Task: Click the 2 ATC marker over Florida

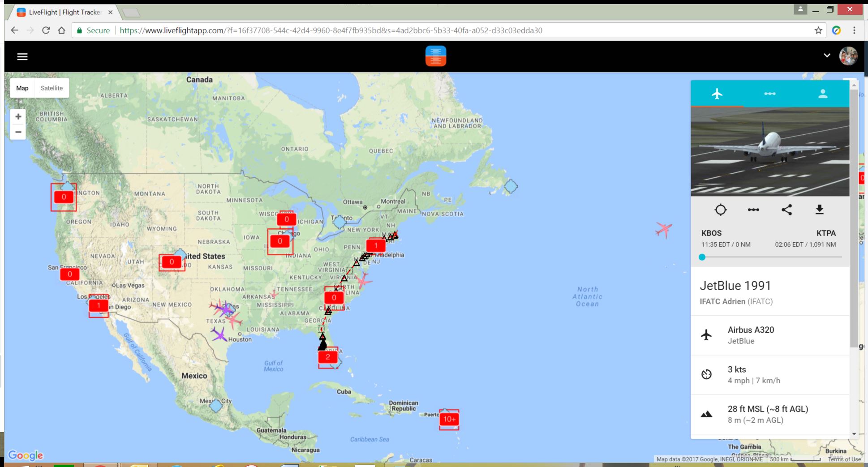Action: click(x=328, y=357)
